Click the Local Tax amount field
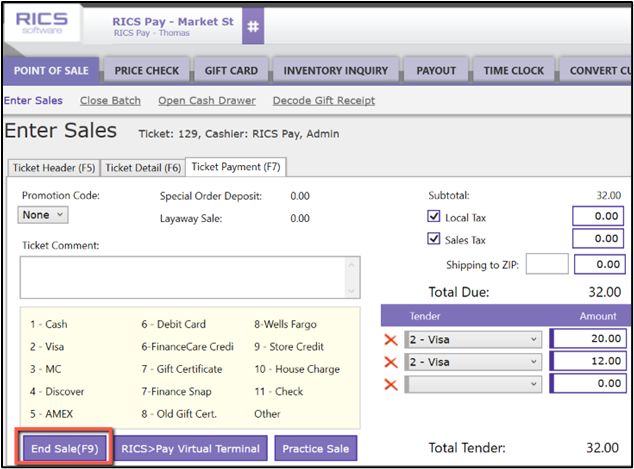 click(x=598, y=216)
